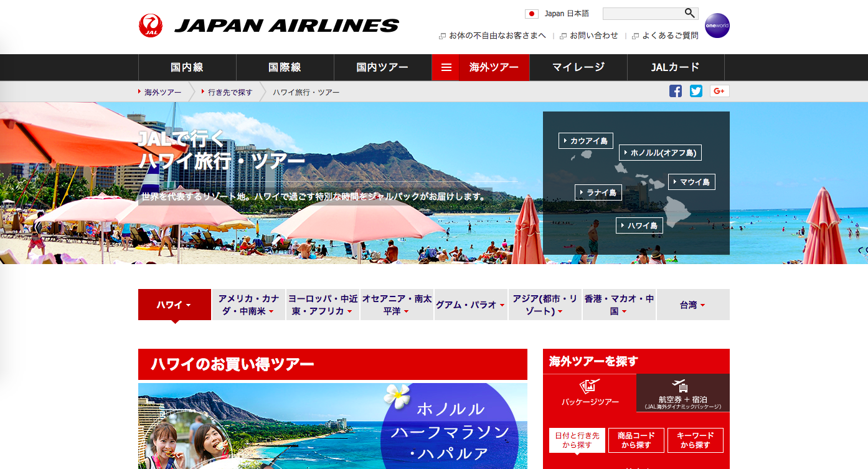Click 行き先で探す breadcrumb link
868x469 pixels.
(230, 92)
